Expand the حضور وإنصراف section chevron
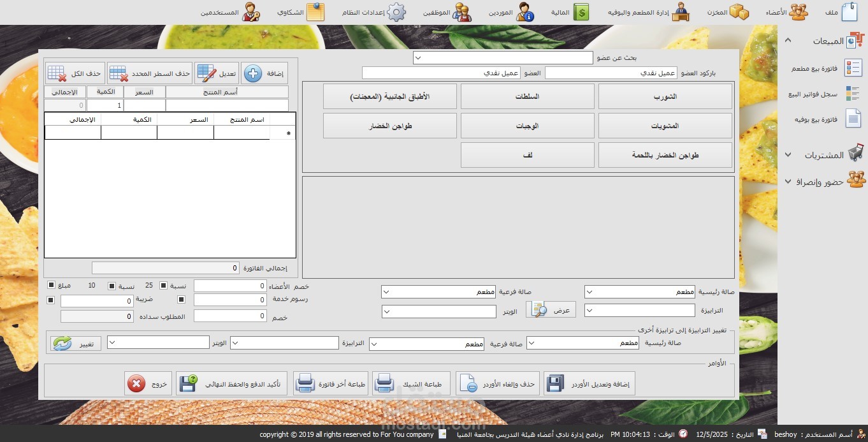The height and width of the screenshot is (442, 868). (x=788, y=182)
